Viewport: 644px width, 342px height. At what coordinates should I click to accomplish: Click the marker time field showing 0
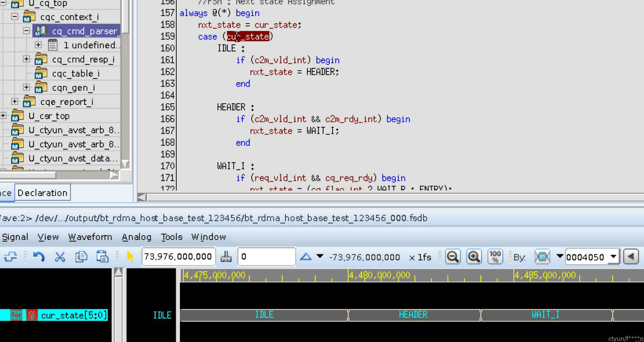coord(267,257)
